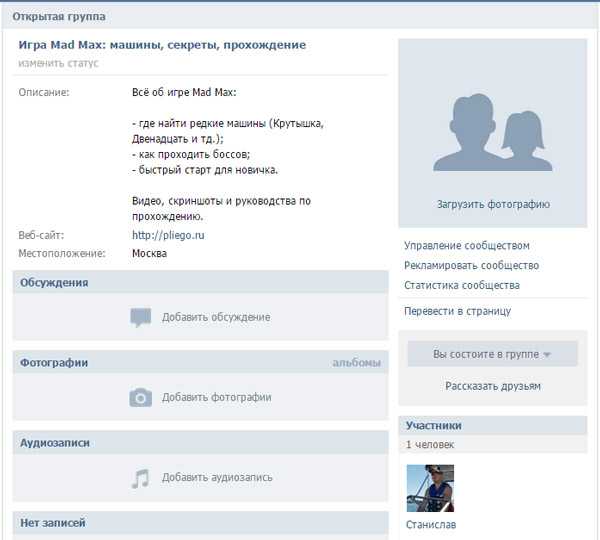This screenshot has width=600, height=540.
Task: Click the location value 'Москва'
Action: 149,253
